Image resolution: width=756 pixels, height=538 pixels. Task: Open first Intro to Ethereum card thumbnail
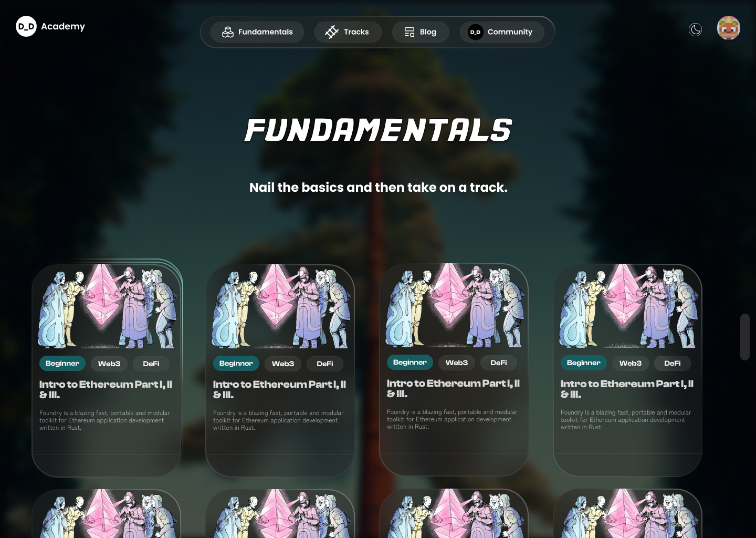click(x=107, y=307)
